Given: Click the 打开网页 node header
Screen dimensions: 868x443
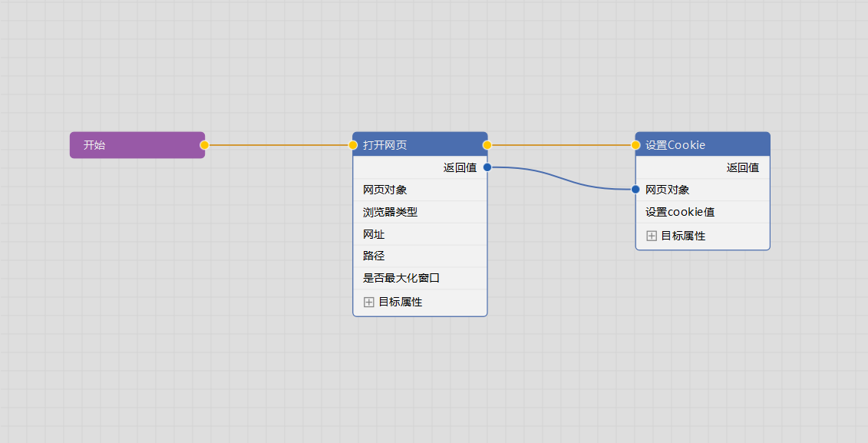Looking at the screenshot, I should pos(420,144).
